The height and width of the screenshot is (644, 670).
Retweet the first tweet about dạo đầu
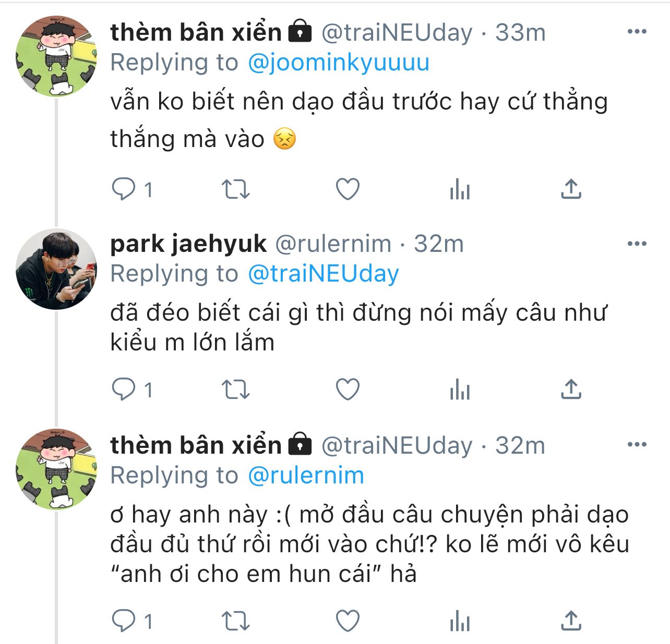click(x=236, y=189)
